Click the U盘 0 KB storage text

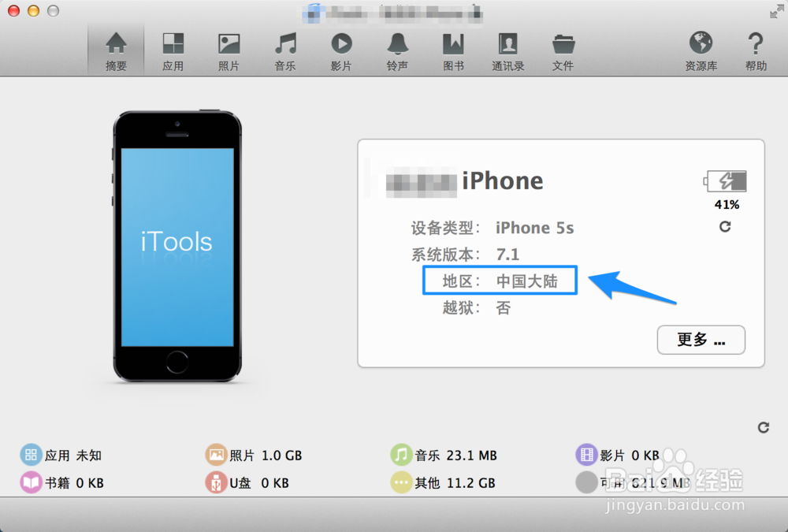click(x=258, y=483)
